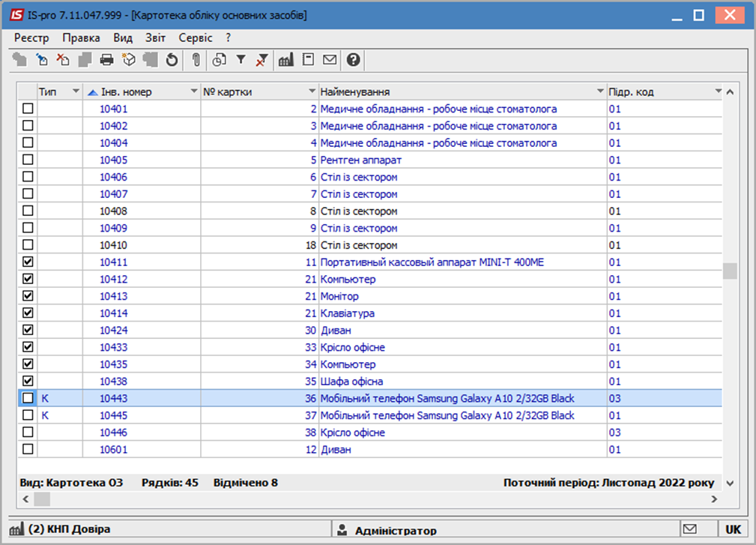Click the UK language indicator
This screenshot has height=545, width=756.
tap(733, 529)
